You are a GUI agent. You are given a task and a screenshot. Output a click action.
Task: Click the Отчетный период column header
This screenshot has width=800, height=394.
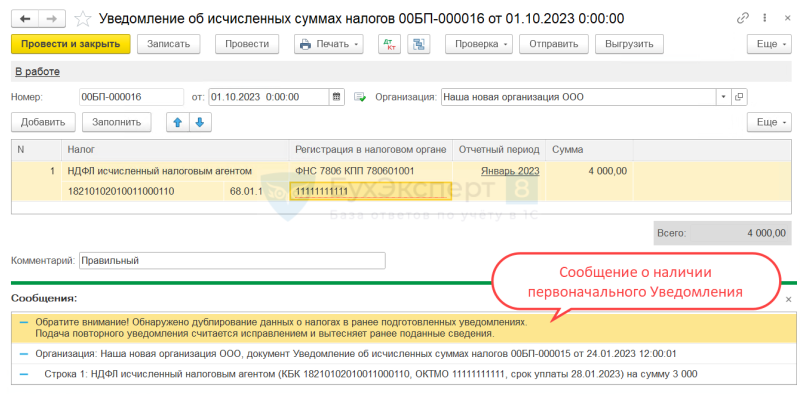[x=499, y=150]
